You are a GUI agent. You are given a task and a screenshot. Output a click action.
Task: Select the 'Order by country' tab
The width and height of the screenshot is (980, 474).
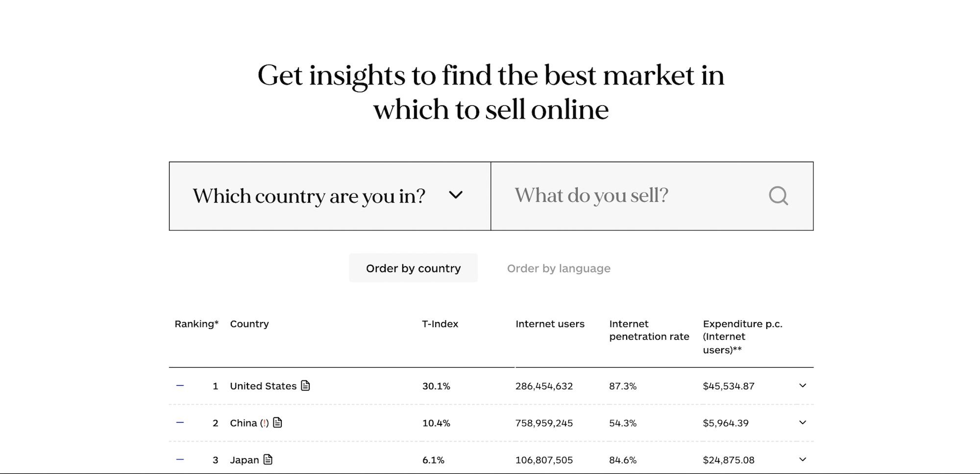tap(413, 268)
